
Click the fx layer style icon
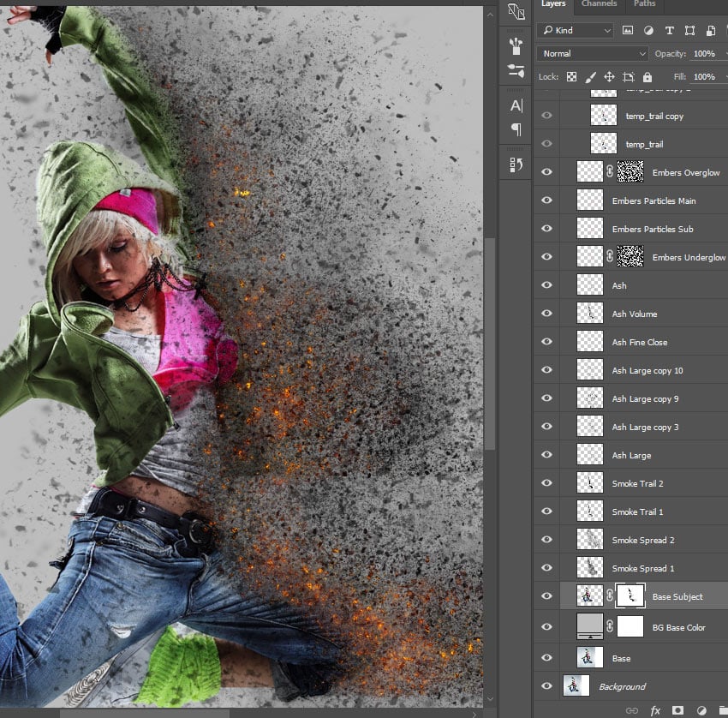click(x=655, y=710)
